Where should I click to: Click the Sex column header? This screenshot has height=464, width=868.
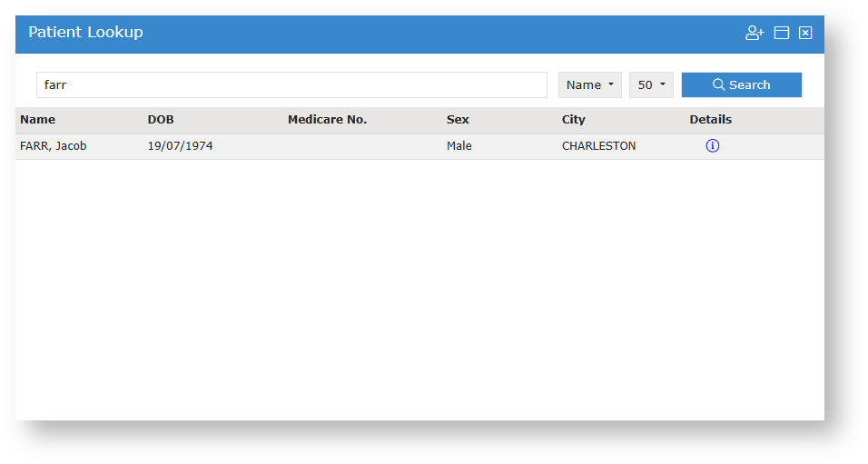458,120
